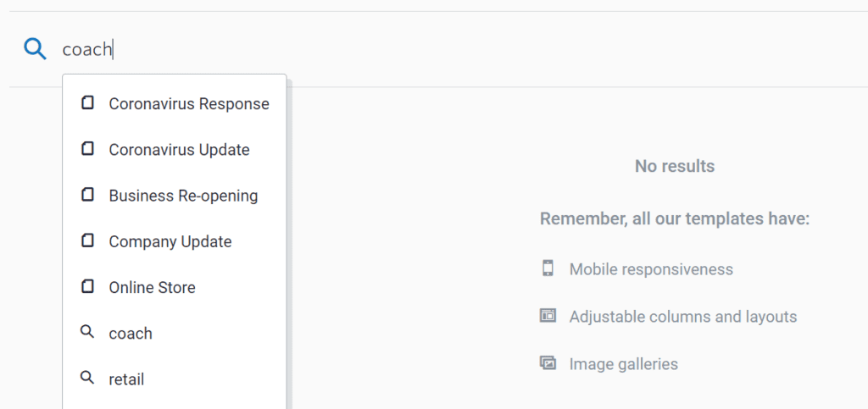Image resolution: width=868 pixels, height=409 pixels.
Task: Click the mobile phone responsiveness icon
Action: coord(548,268)
